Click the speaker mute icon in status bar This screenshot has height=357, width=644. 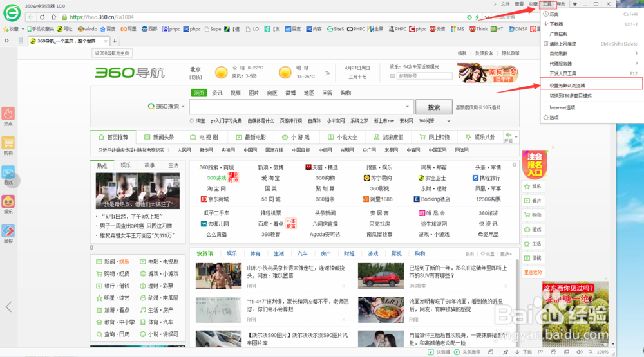coord(580,352)
